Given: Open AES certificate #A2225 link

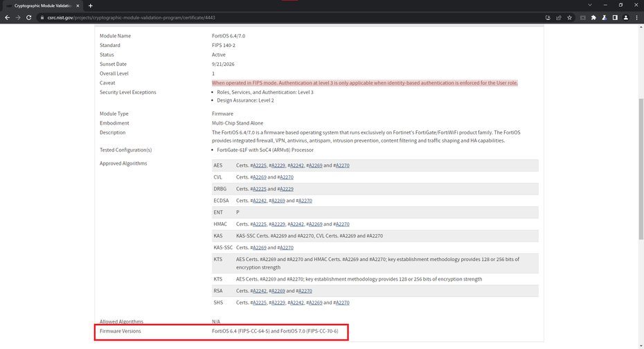Looking at the screenshot, I should coord(259,165).
